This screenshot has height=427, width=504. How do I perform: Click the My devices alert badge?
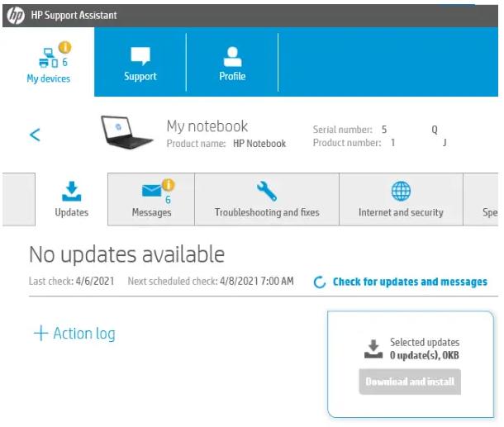click(64, 47)
